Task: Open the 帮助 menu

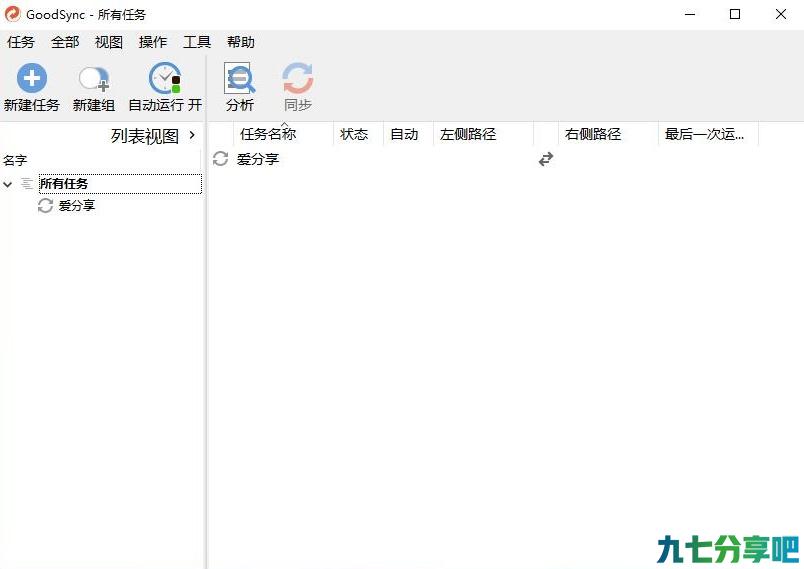Action: (x=241, y=42)
